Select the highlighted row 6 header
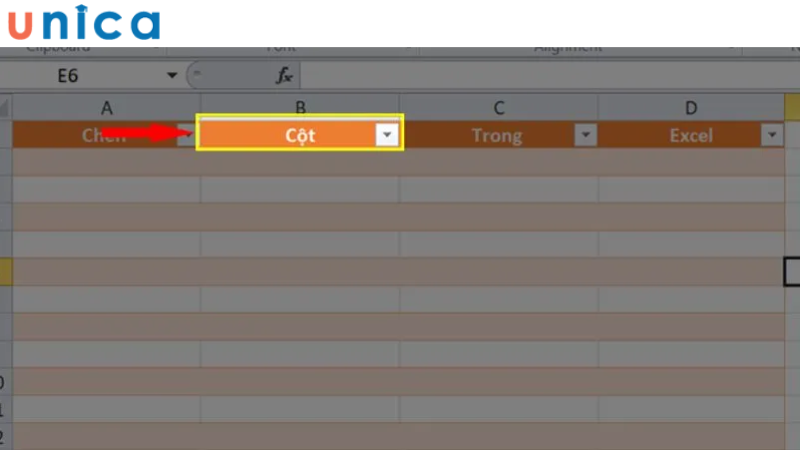Screen dimensions: 800x450 click(5, 270)
